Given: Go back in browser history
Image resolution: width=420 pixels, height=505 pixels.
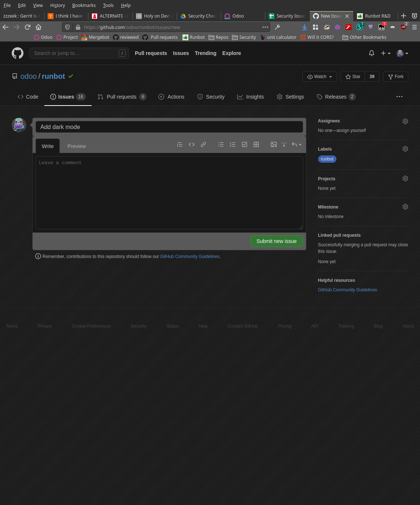Looking at the screenshot, I should click(x=5, y=27).
